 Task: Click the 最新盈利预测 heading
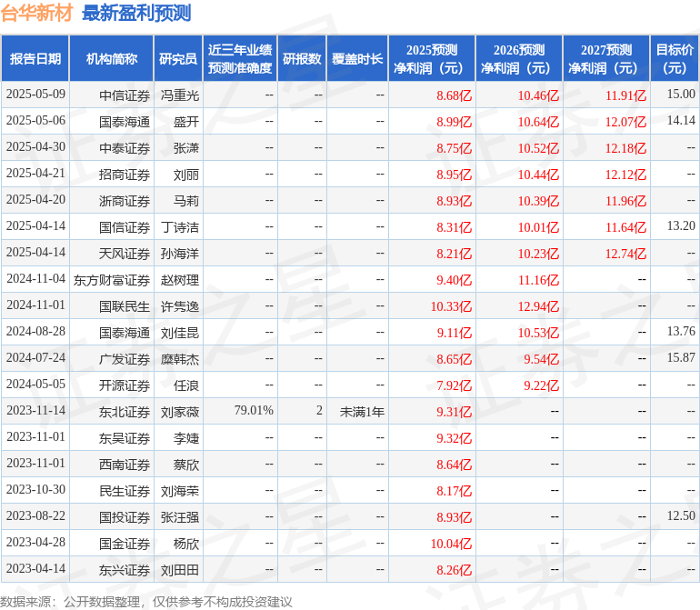[x=136, y=13]
